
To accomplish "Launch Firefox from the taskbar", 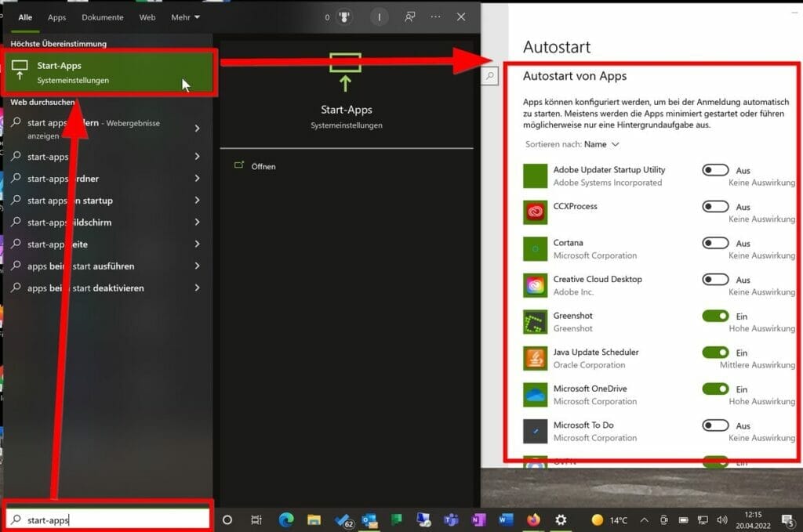I will click(534, 519).
